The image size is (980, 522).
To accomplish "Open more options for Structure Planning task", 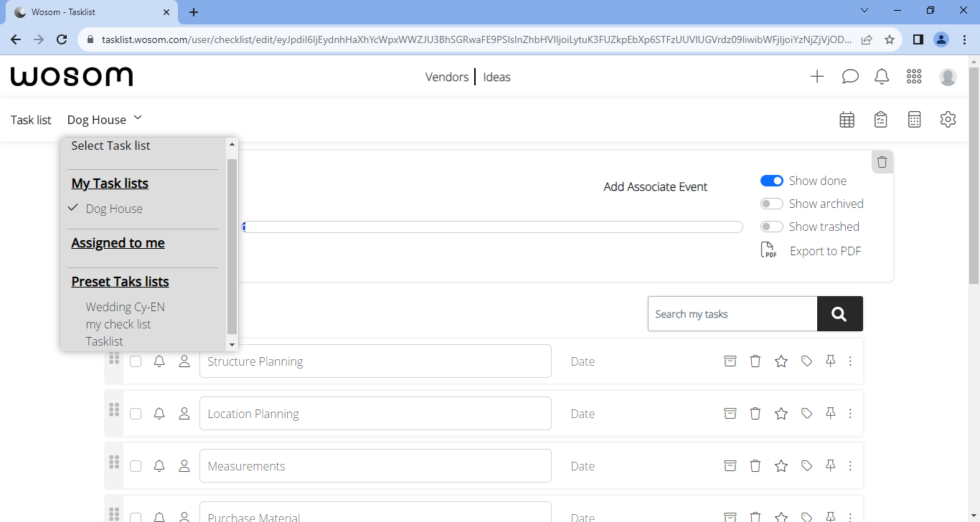I will point(850,361).
